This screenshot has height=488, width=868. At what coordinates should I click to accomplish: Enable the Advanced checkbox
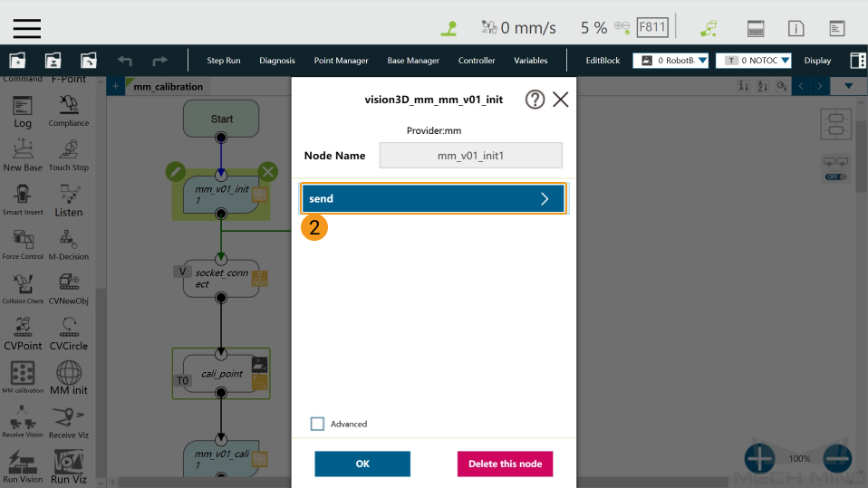tap(317, 424)
